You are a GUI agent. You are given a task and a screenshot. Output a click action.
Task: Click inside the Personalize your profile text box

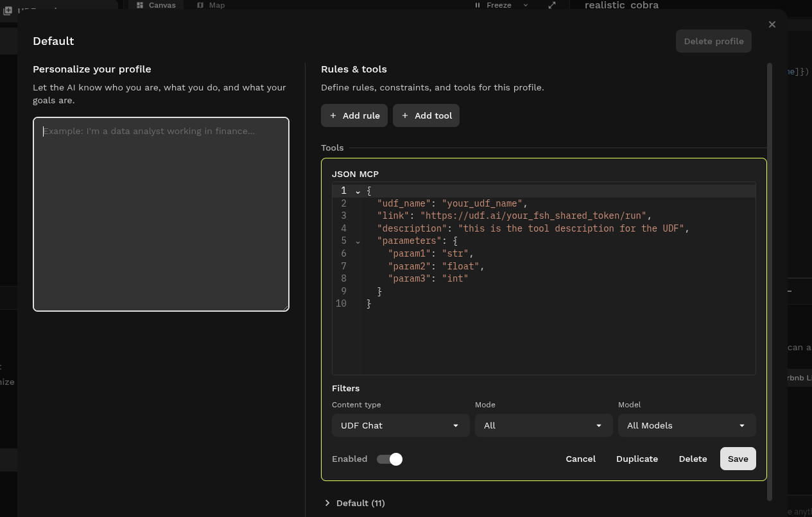(160, 214)
